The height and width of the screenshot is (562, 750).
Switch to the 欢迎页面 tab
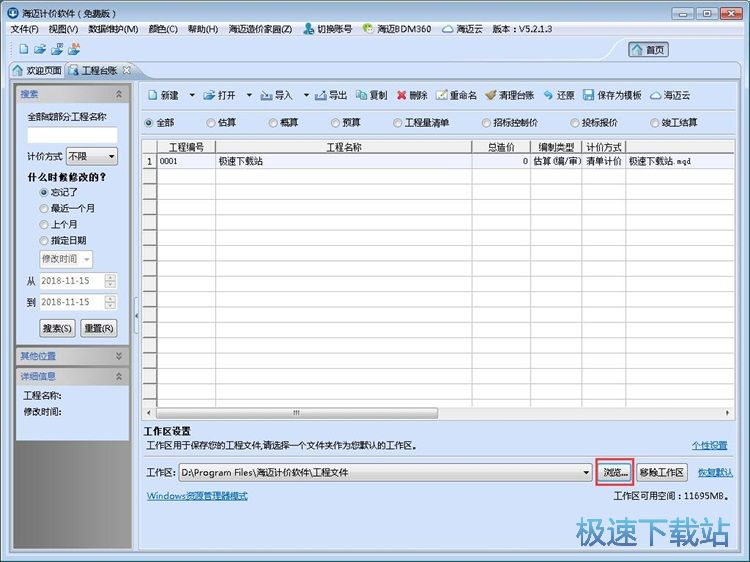point(37,70)
